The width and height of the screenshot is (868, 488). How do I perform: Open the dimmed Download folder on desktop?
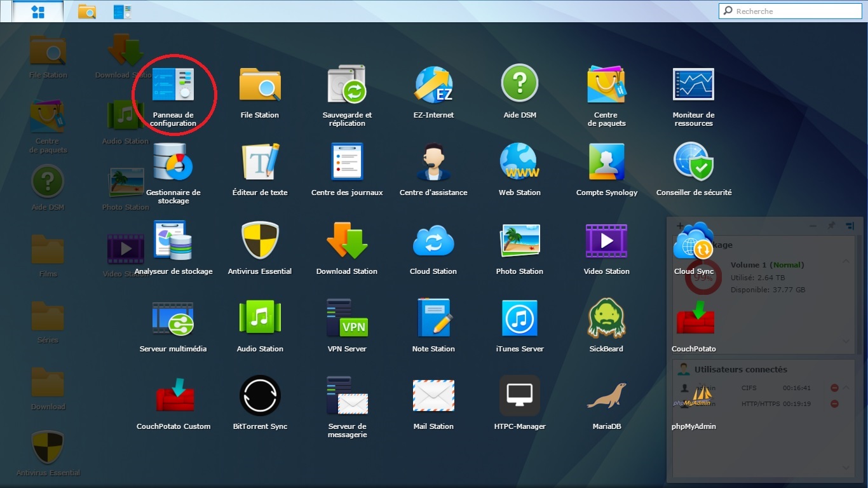(48, 383)
